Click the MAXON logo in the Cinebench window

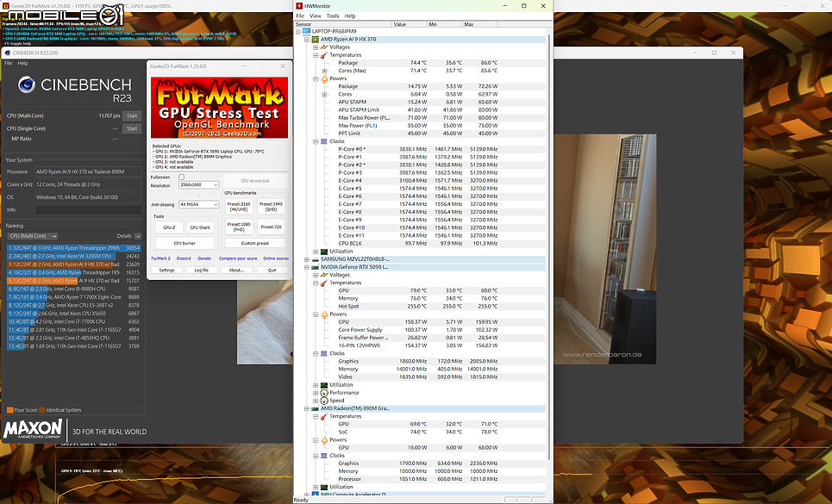(33, 429)
